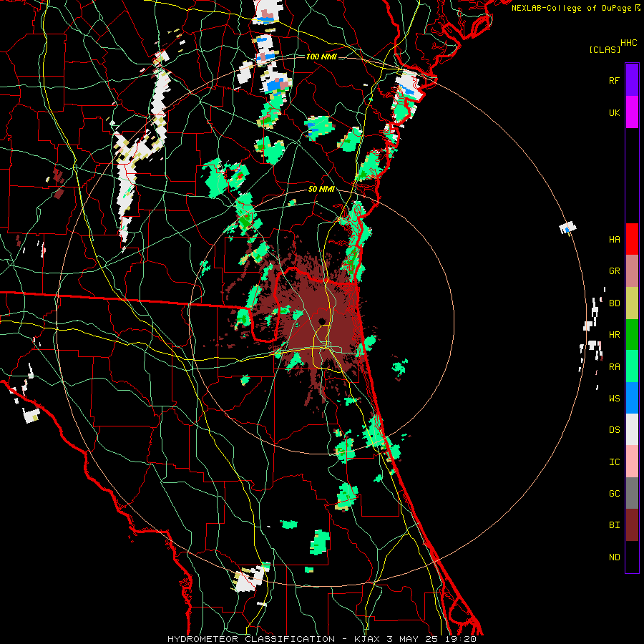Click the ND legend label
Screen dimensions: 644x644
point(614,557)
